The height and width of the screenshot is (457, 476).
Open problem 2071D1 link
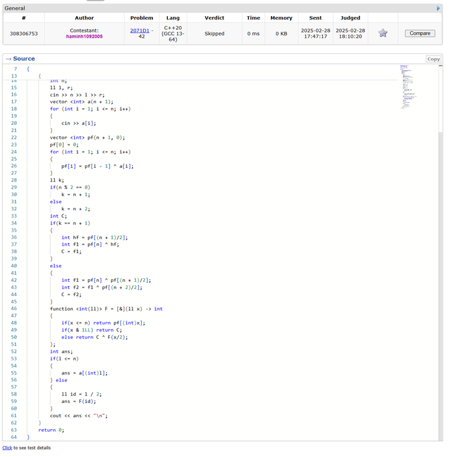[139, 30]
